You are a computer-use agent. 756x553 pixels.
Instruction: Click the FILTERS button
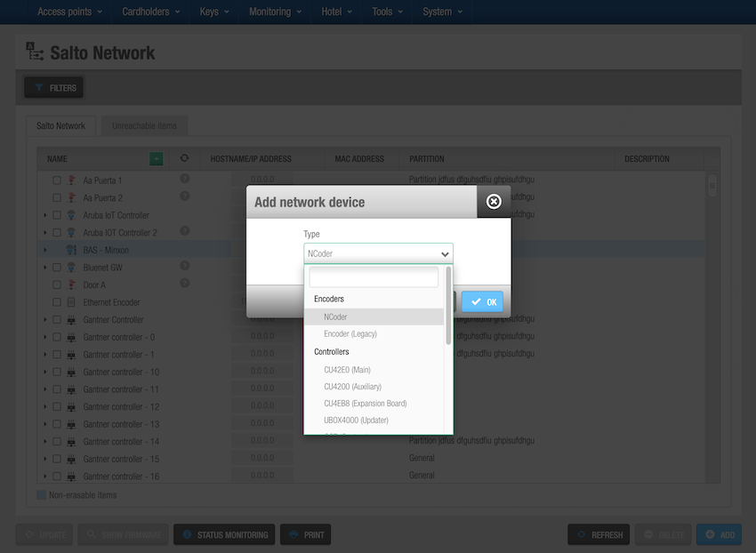(x=54, y=88)
